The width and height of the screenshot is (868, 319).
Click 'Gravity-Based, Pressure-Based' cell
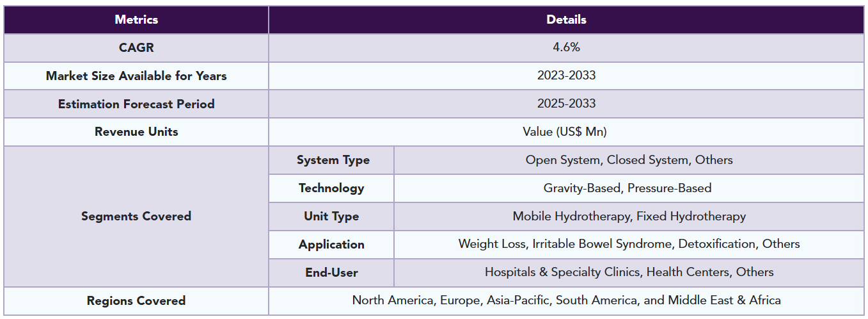tap(629, 188)
